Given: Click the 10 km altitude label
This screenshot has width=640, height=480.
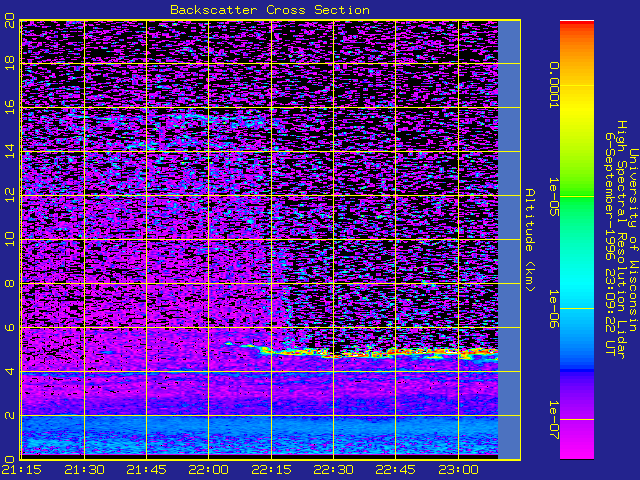Looking at the screenshot, I should point(9,239).
